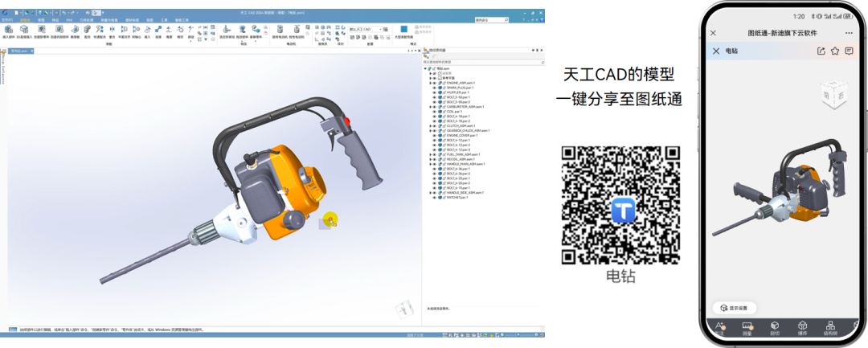
Task: Expand the ENGINE_ASM.asm:1 tree node
Action: [x=431, y=83]
